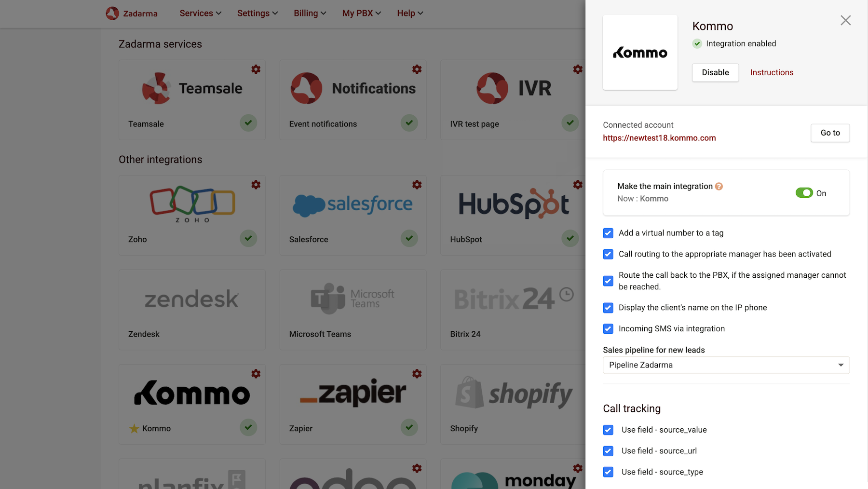Image resolution: width=868 pixels, height=489 pixels.
Task: Open settings gear on HubSpot card
Action: 578,185
